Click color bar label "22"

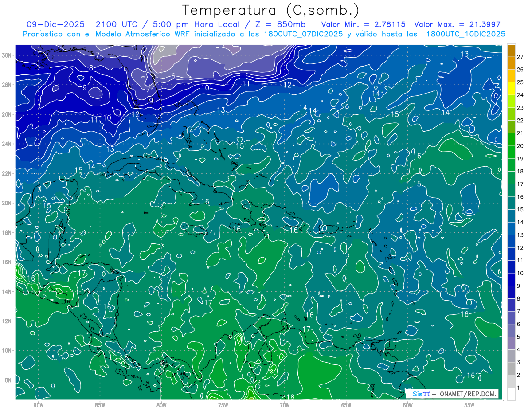pos(520,120)
